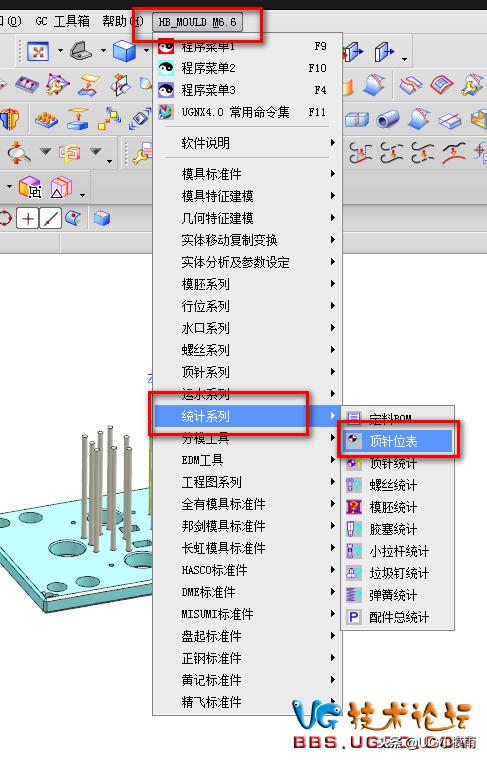Click the blue cube render style icon
Screen dimensions: 487x760
tap(124, 50)
